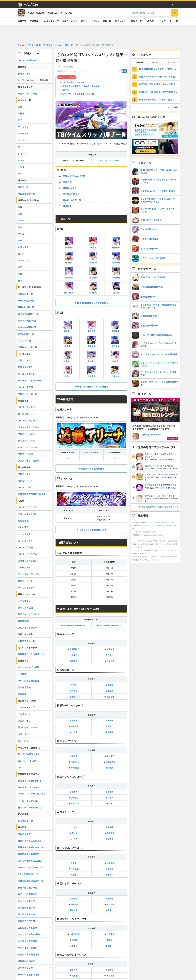Open エキサイティング in top navigation
Screen dimensions: 196x980
pos(50,21)
